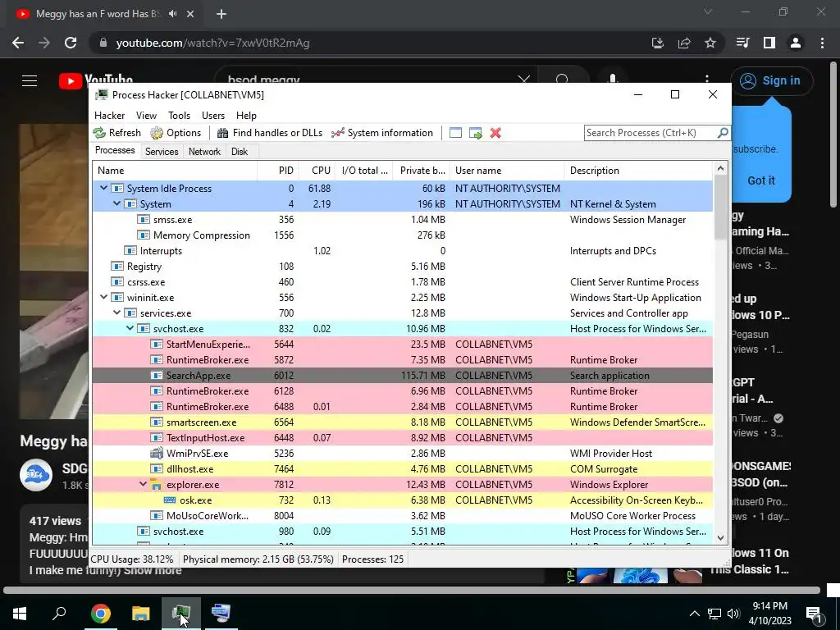This screenshot has height=630, width=840.
Task: Click Sign in on YouTube
Action: click(x=771, y=81)
